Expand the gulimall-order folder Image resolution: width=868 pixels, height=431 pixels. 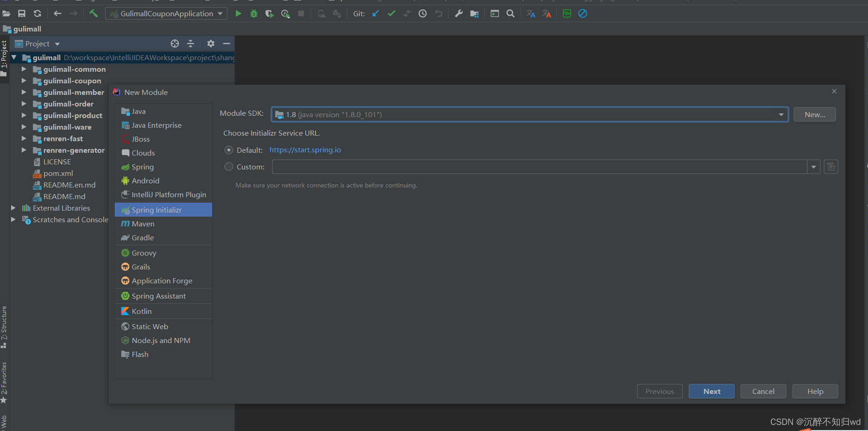coord(24,104)
